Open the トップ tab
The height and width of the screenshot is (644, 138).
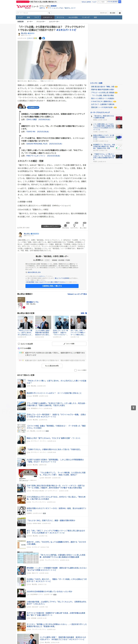point(20,17)
